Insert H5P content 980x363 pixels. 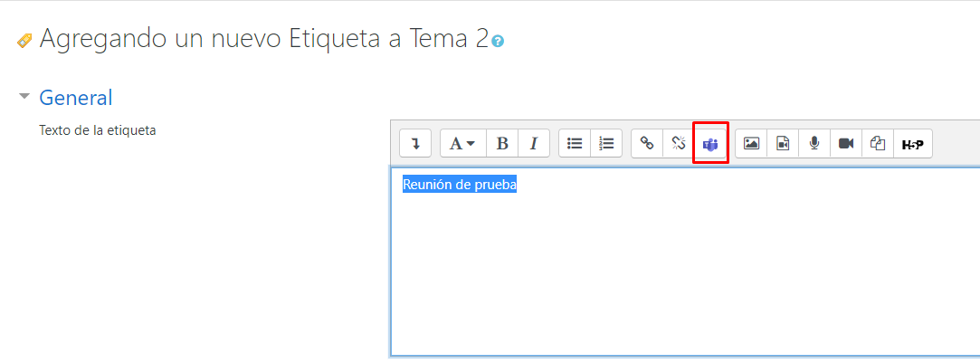912,143
